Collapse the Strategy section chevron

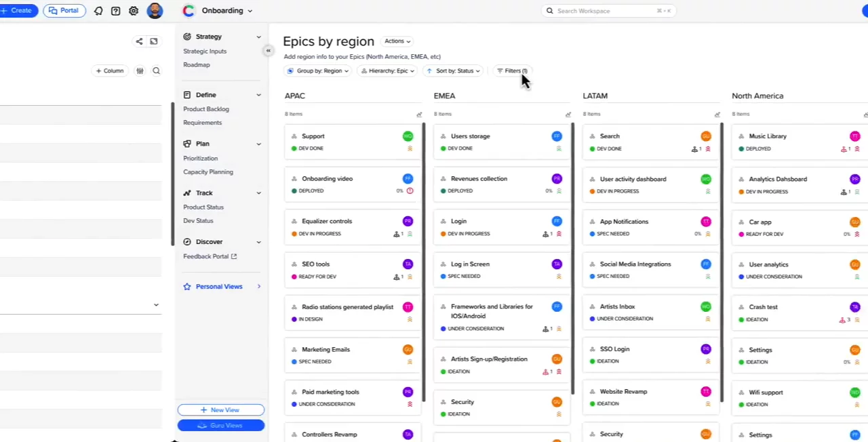258,37
